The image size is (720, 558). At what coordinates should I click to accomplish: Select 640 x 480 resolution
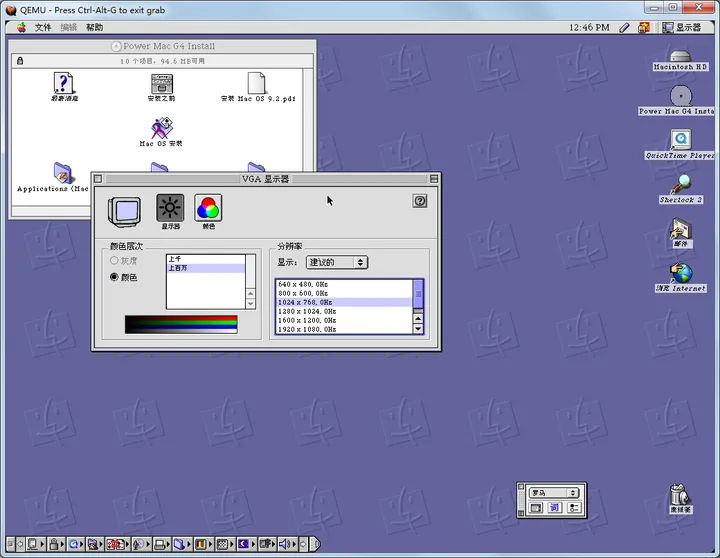point(344,284)
